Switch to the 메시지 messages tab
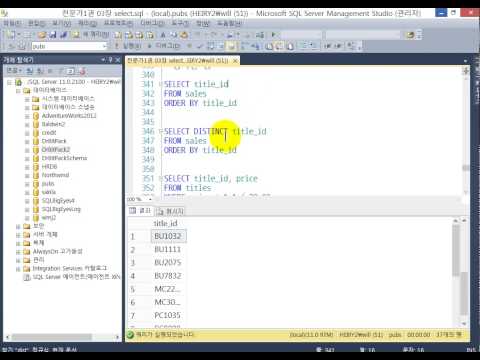The image size is (480, 360). [170, 211]
